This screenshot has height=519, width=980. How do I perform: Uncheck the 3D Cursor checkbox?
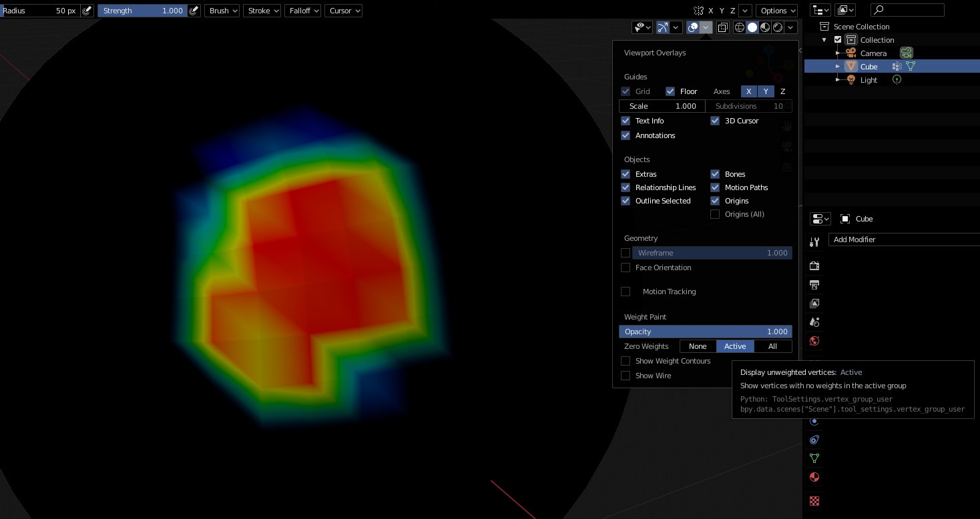715,121
